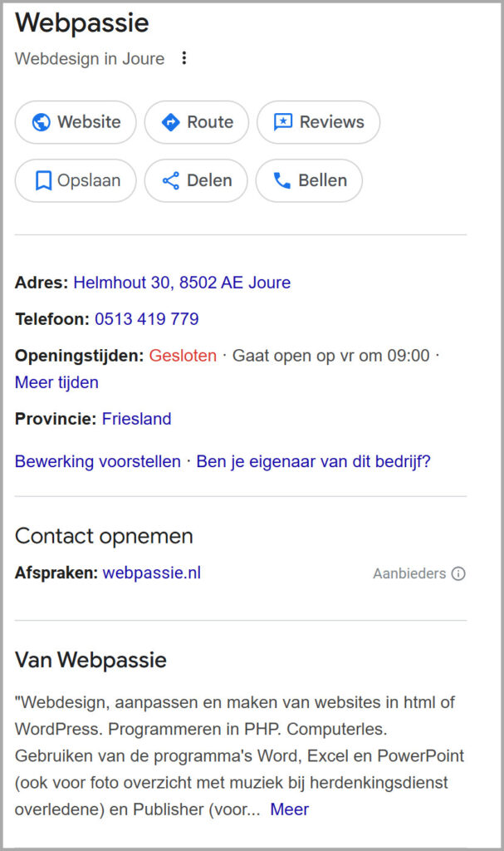
Task: Call phone number 0513 419 779
Action: [146, 319]
